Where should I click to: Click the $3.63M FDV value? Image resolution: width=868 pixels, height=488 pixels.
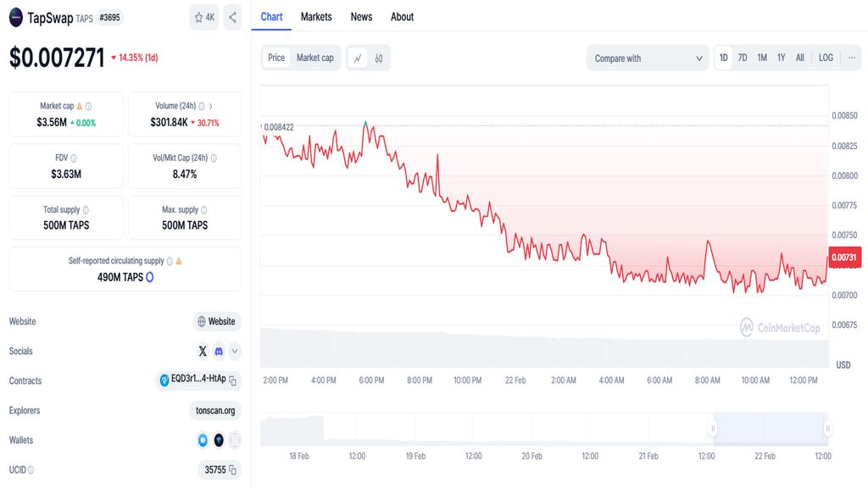(66, 175)
